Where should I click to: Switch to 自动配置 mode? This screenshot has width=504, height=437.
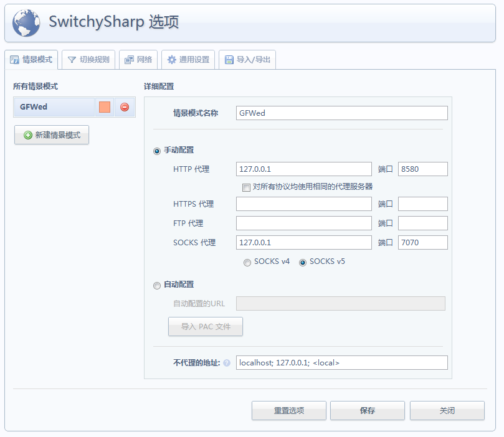(x=157, y=285)
